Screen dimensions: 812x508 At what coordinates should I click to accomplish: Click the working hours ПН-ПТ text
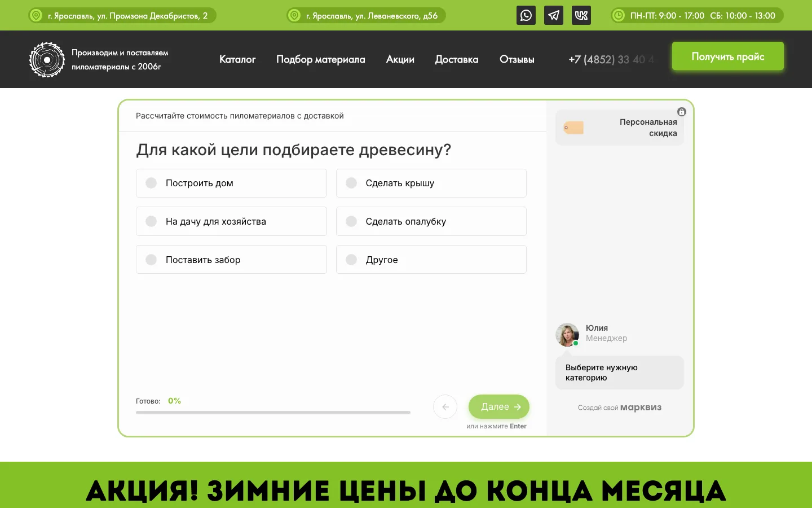pyautogui.click(x=703, y=16)
